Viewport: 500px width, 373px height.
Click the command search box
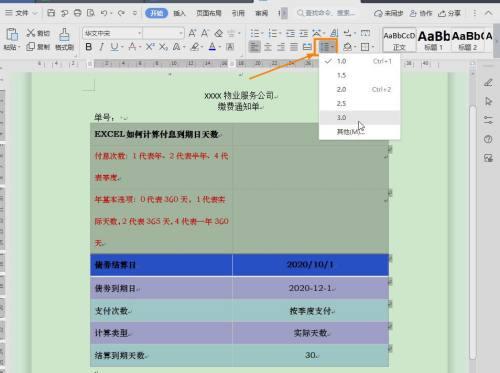click(x=326, y=13)
